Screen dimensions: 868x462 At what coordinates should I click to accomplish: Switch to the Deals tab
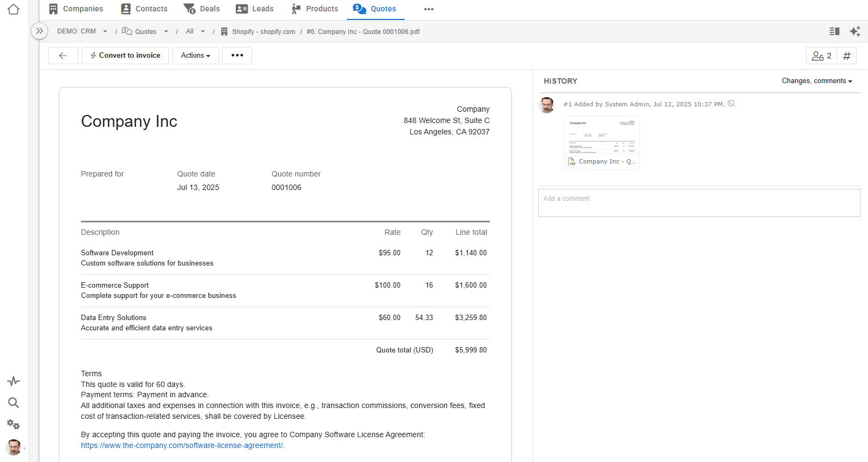coord(202,9)
